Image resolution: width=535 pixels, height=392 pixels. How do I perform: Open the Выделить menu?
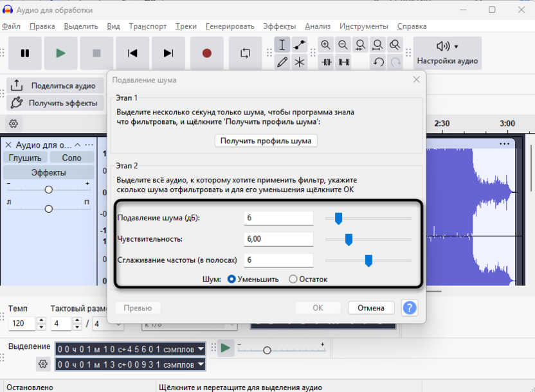point(81,26)
